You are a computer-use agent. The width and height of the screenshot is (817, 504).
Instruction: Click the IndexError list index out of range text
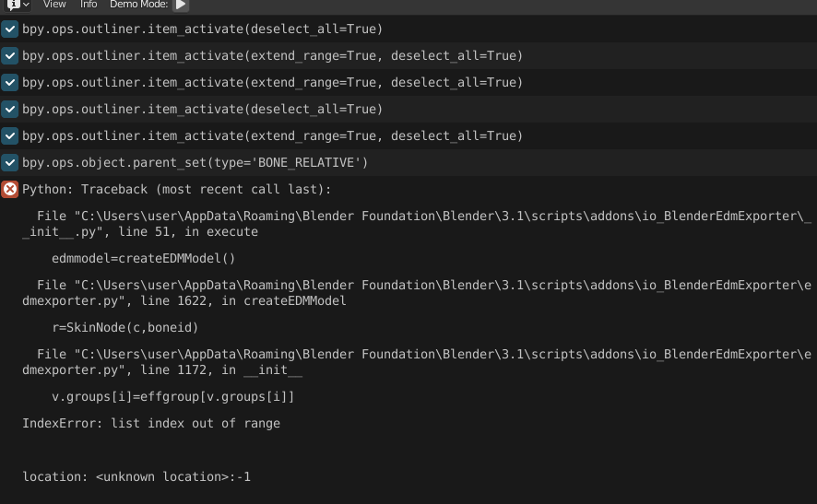tap(151, 423)
